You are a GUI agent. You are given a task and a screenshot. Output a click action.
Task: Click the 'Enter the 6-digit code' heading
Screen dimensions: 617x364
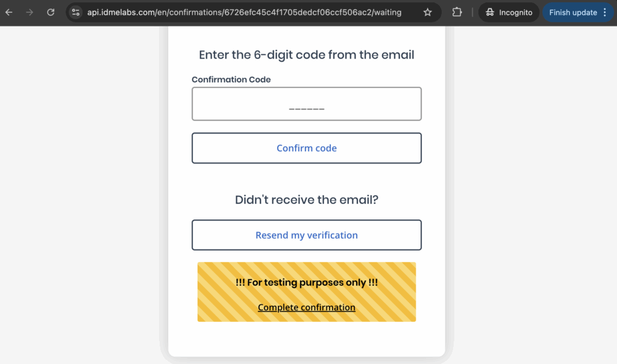306,55
